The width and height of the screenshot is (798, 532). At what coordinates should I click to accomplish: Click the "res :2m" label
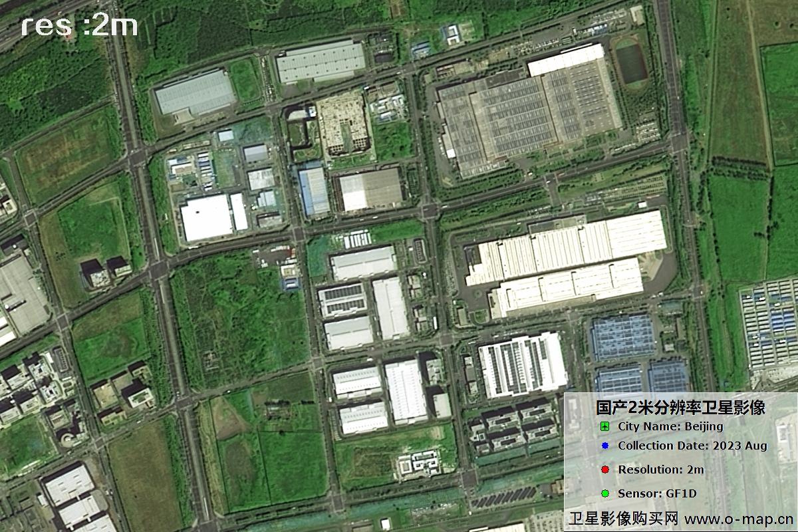[79, 26]
